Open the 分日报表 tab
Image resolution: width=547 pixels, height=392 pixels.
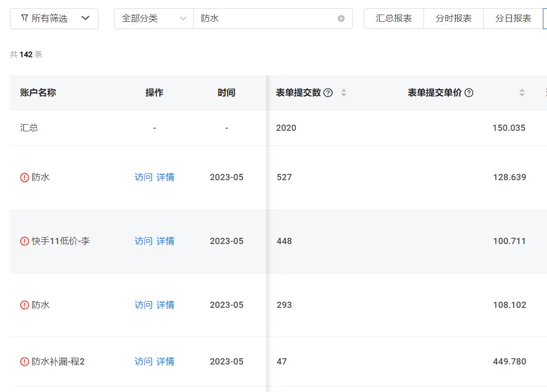[x=513, y=18]
